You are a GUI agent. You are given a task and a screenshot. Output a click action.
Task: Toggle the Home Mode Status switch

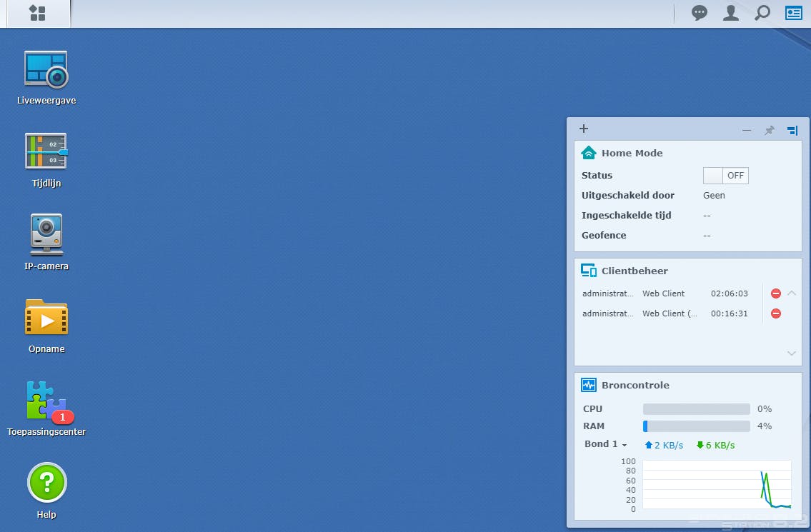725,175
